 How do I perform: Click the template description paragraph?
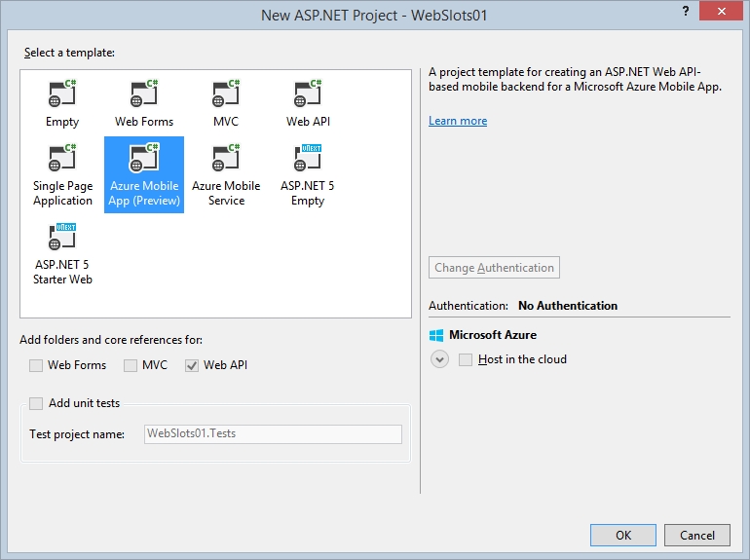[x=575, y=80]
